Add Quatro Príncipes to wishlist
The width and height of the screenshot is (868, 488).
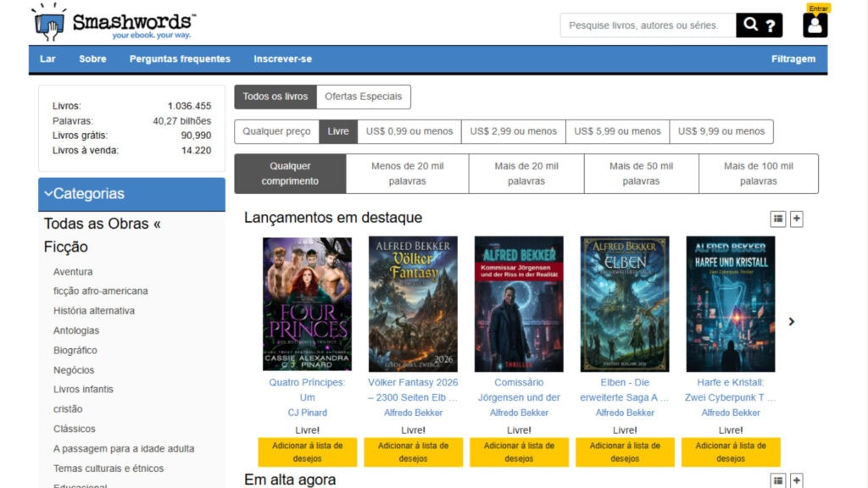click(x=307, y=452)
